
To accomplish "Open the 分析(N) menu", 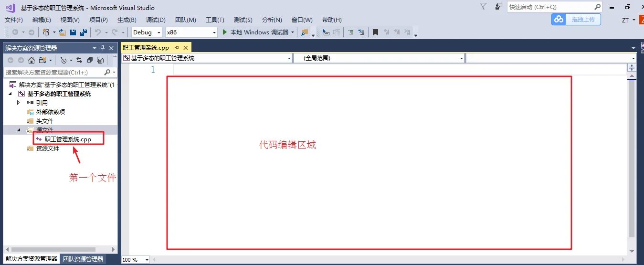I will pos(272,20).
